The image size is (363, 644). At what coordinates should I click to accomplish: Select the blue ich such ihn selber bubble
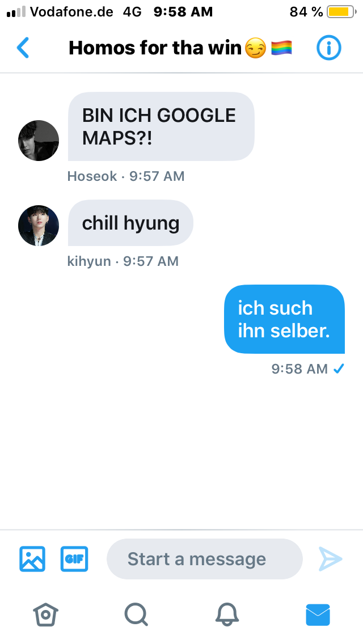(285, 319)
